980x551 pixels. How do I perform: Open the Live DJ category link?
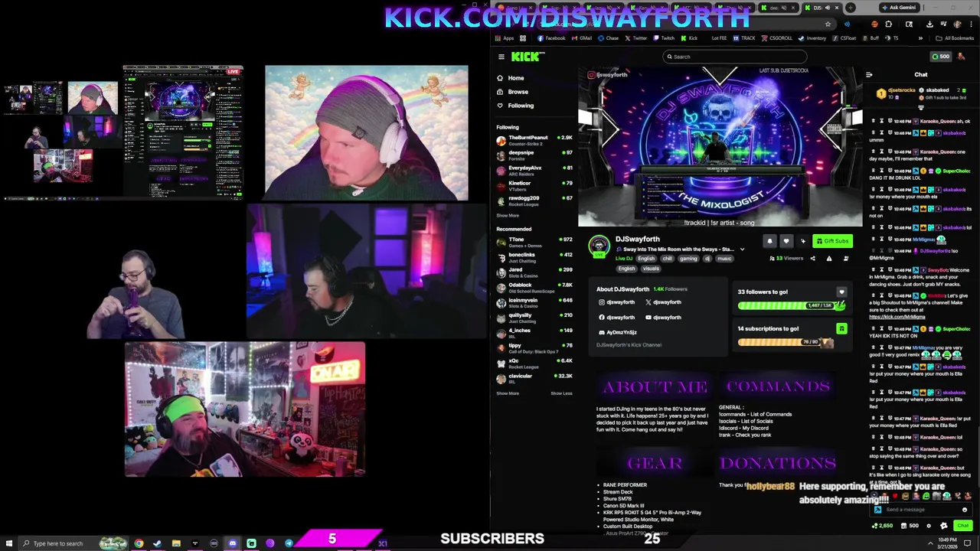click(x=624, y=259)
